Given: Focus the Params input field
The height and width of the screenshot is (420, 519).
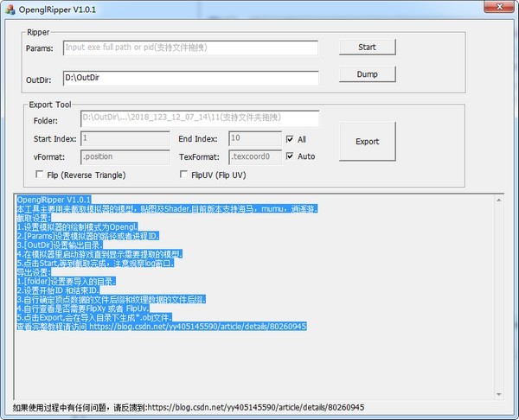Looking at the screenshot, I should (x=190, y=48).
